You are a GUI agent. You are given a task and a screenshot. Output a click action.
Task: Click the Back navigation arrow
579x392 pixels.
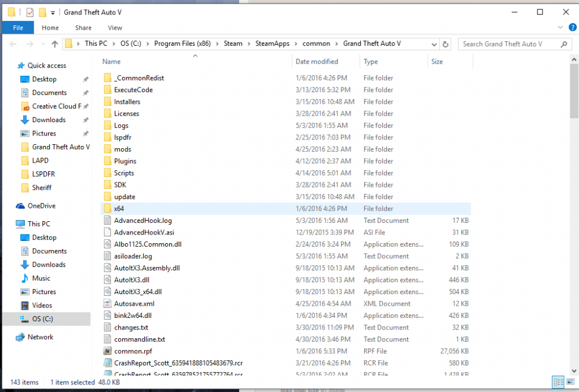tap(13, 44)
